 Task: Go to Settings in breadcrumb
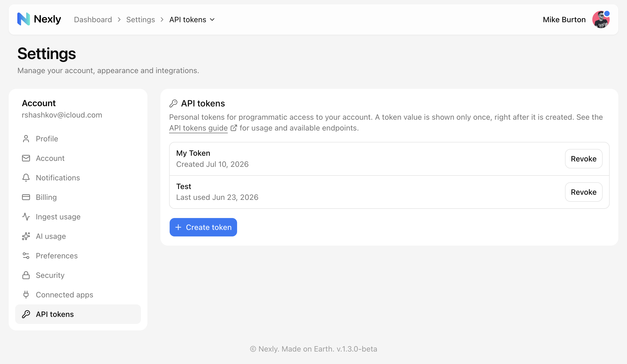click(x=141, y=19)
